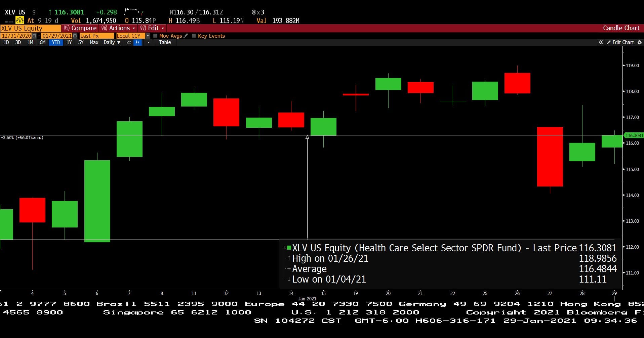Switch to the Table view
The height and width of the screenshot is (338, 644).
pyautogui.click(x=165, y=42)
